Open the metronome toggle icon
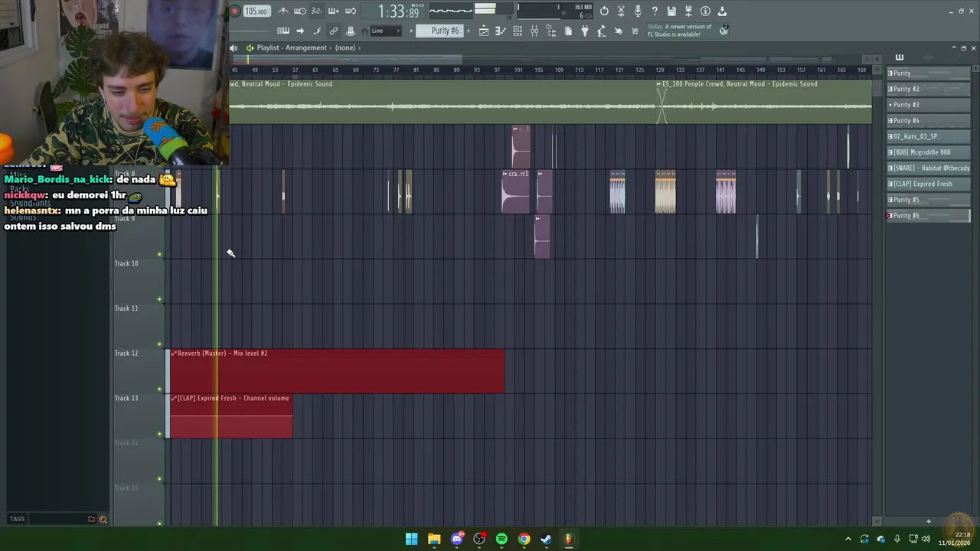This screenshot has width=980, height=551. pyautogui.click(x=283, y=11)
